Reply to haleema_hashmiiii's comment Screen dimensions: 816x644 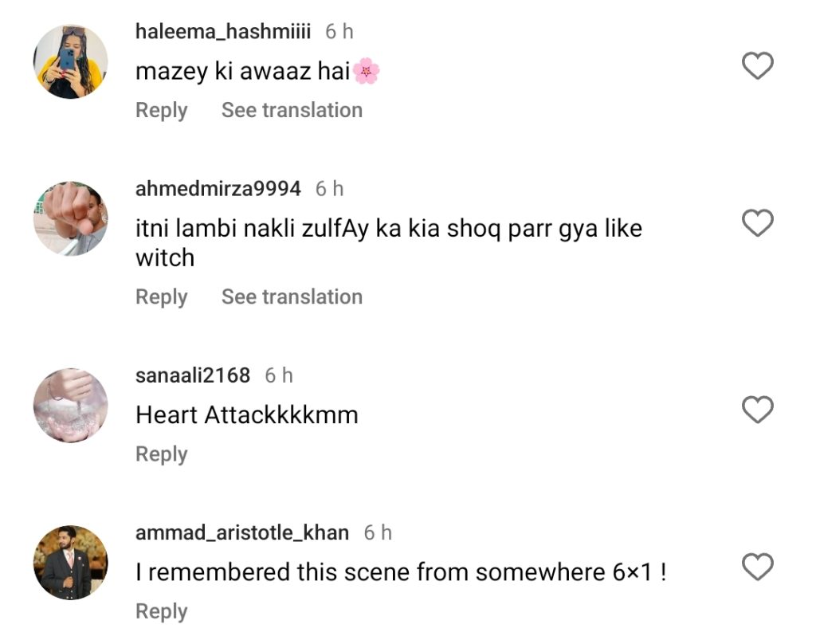[161, 110]
